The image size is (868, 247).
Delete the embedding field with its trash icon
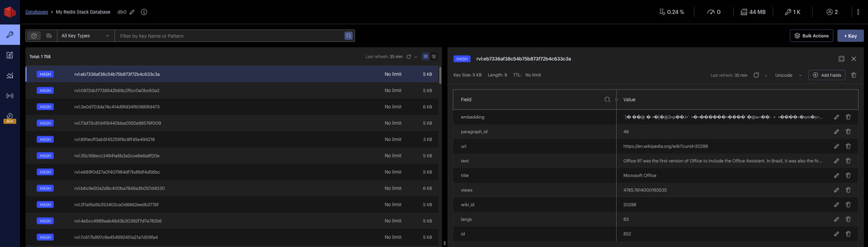click(x=848, y=117)
